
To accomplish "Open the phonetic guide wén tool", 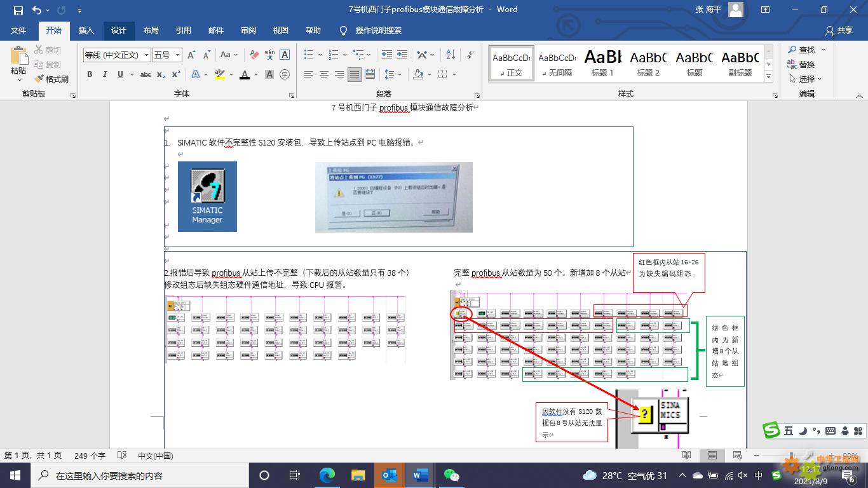I will (269, 55).
